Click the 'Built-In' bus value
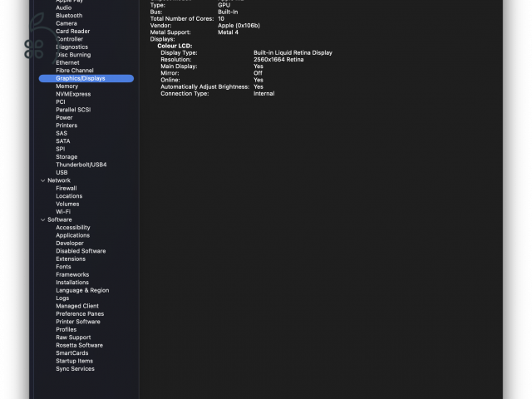Screen dimensions: 532x399 click(228, 12)
